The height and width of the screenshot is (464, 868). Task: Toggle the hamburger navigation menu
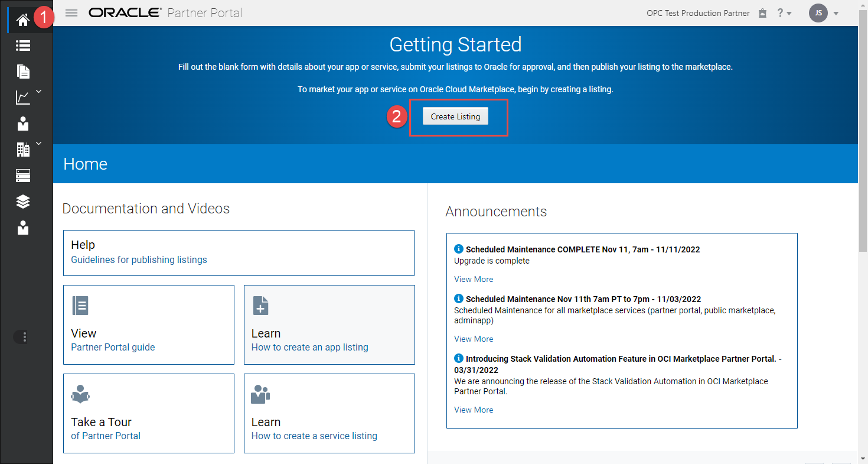[71, 13]
